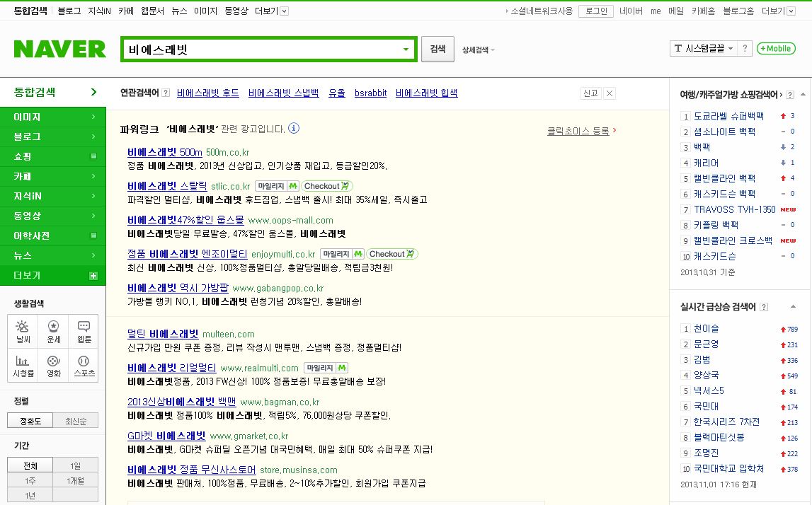Click shopping keyword 도쿄라벨 슈퍼백팩

click(x=728, y=116)
